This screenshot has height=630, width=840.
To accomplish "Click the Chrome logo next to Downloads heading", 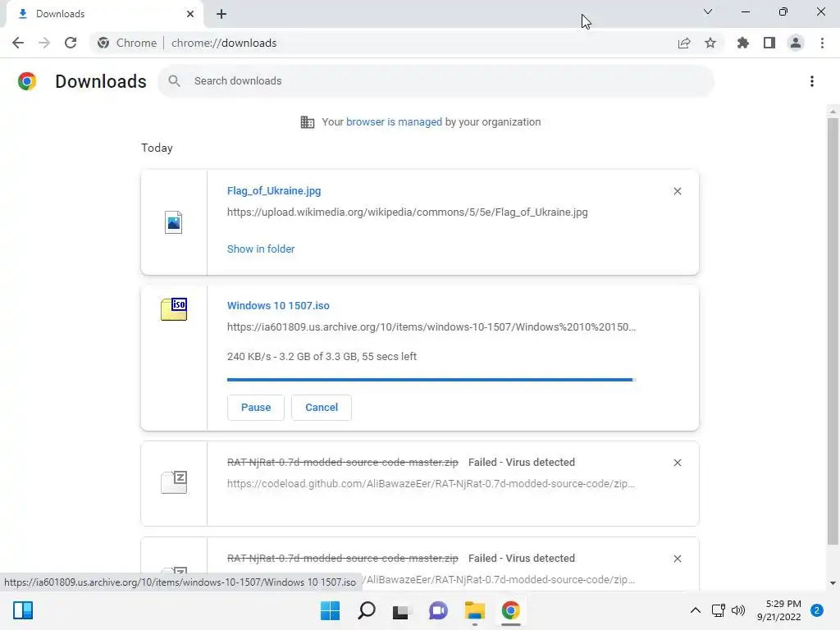I will tap(27, 81).
